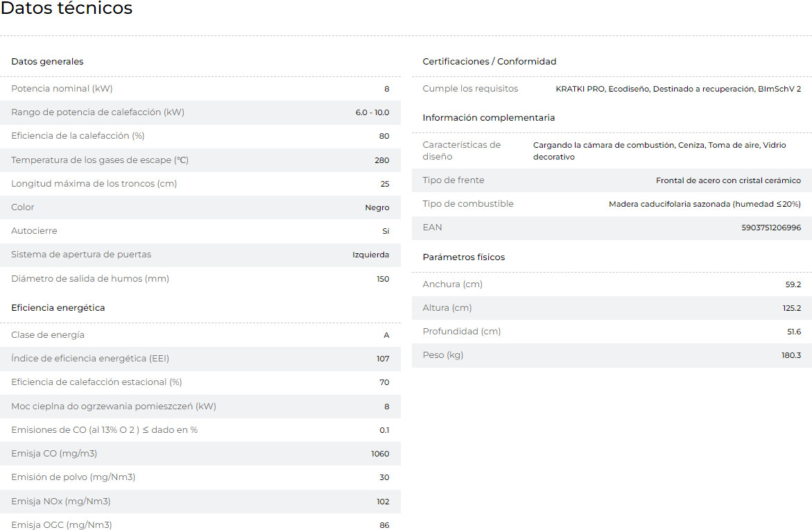Select the Información complementaria section header

[489, 118]
